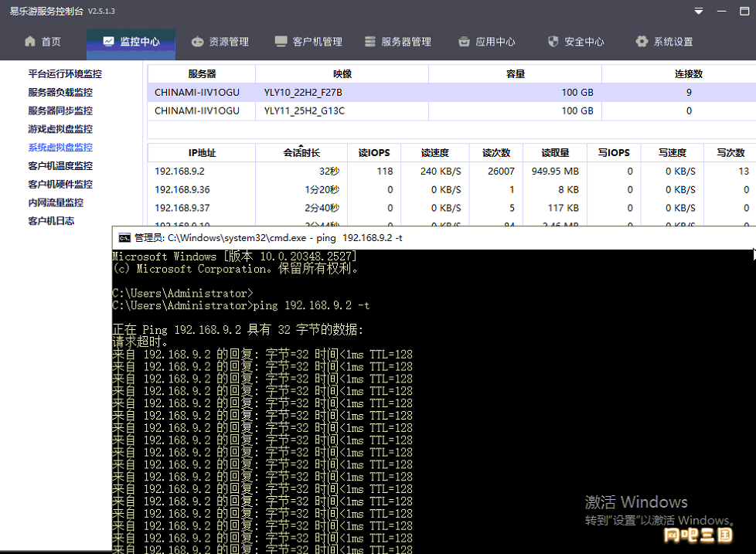
Task: Select the 192.168.9.36 session row
Action: point(451,190)
